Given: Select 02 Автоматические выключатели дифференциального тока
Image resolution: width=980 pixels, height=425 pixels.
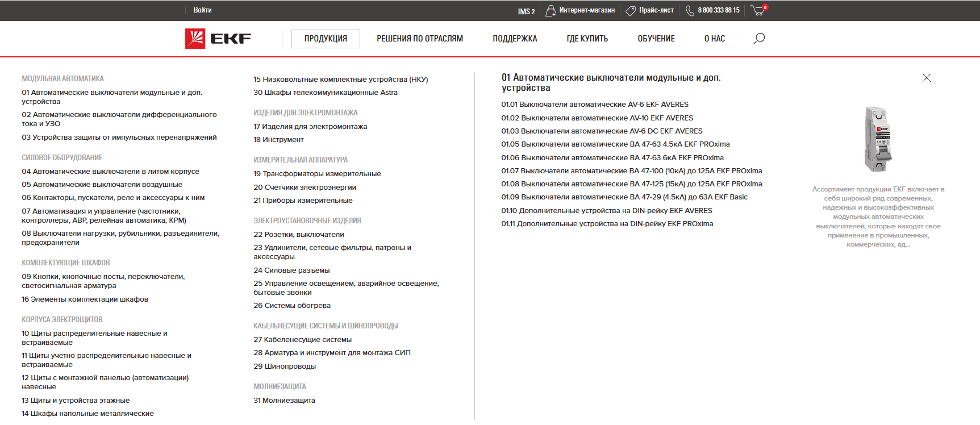Looking at the screenshot, I should coord(119,119).
